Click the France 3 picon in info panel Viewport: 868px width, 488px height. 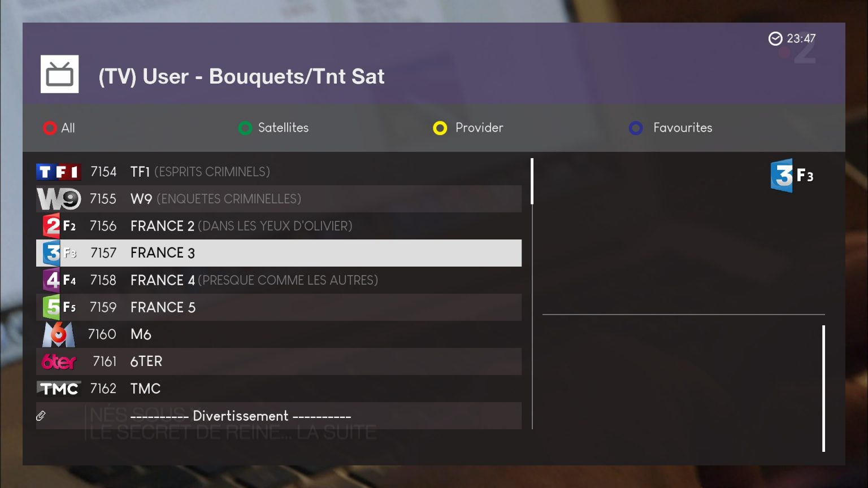pos(792,176)
